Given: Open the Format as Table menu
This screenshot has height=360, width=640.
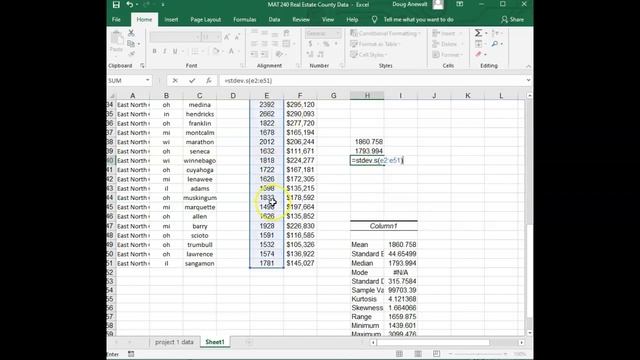Looking at the screenshot, I should (x=375, y=44).
